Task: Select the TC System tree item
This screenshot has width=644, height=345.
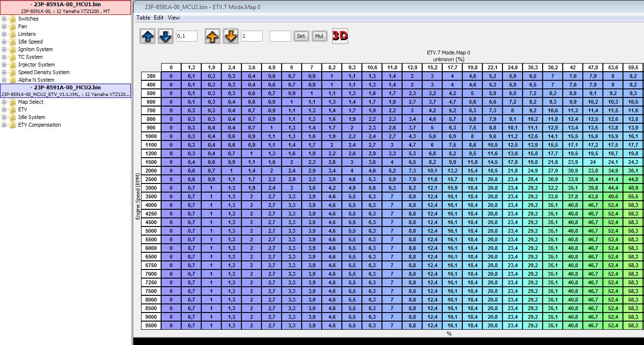Action: (30, 57)
